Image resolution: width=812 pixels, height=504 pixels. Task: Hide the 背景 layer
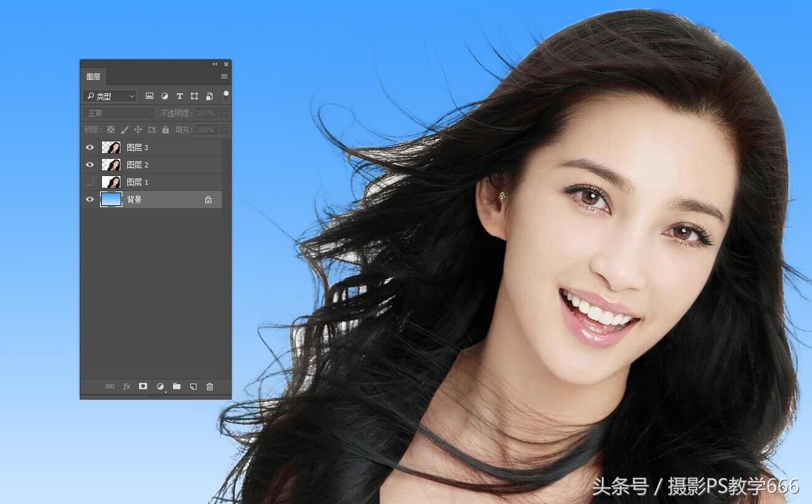pos(90,199)
